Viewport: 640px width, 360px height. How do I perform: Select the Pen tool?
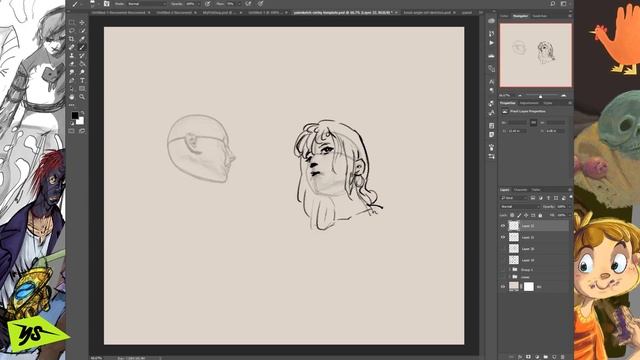[x=72, y=81]
